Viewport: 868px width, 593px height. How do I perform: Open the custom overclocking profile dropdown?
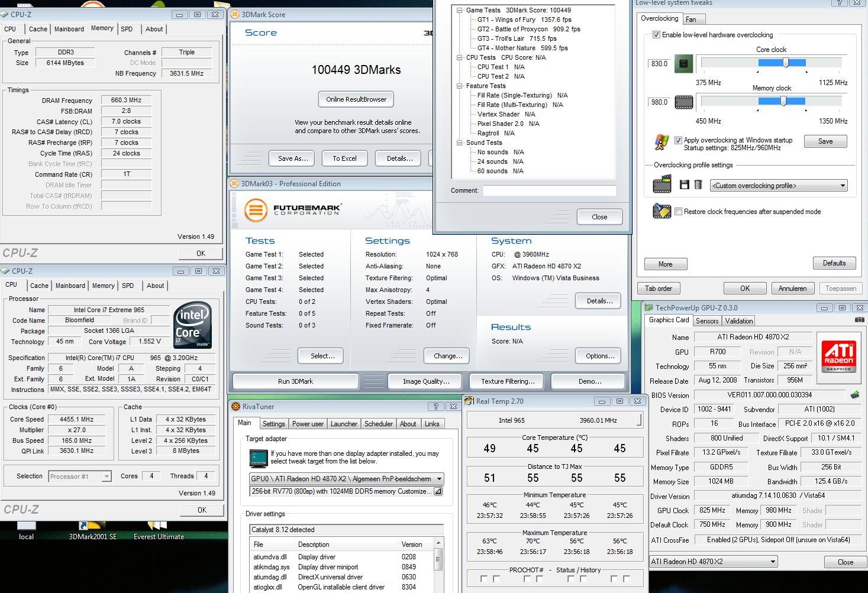pos(779,186)
